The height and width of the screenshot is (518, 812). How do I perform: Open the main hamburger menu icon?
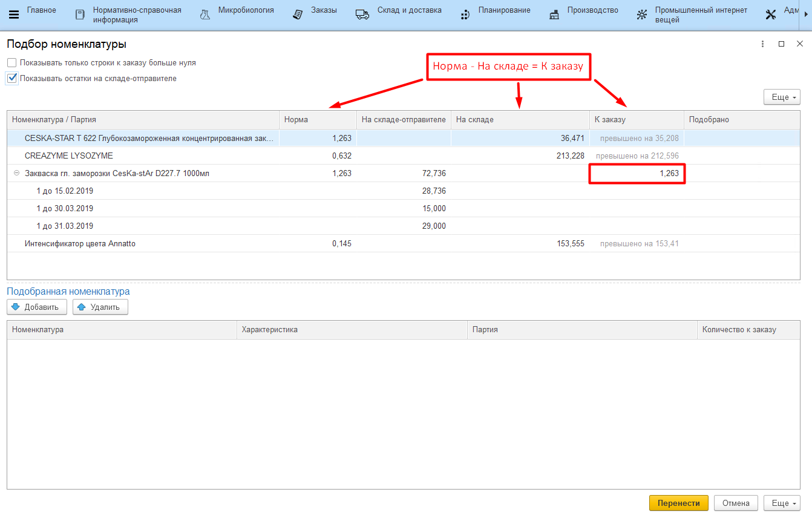(x=13, y=15)
